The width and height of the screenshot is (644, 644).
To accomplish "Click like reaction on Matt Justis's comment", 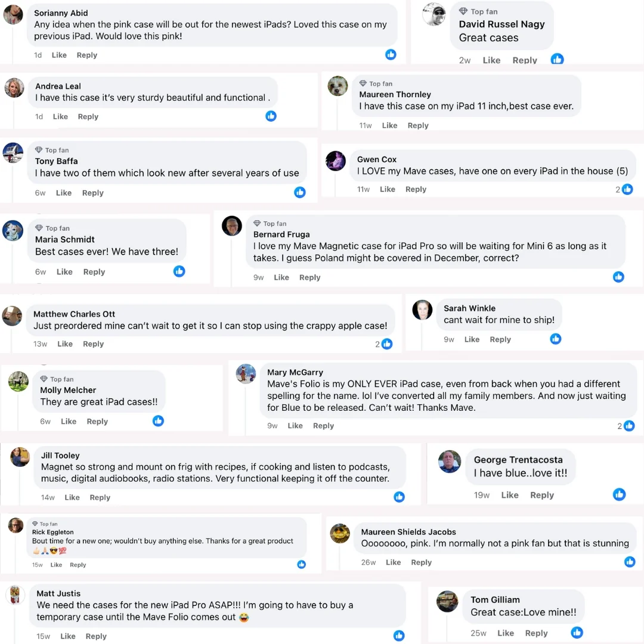I will coord(399,636).
